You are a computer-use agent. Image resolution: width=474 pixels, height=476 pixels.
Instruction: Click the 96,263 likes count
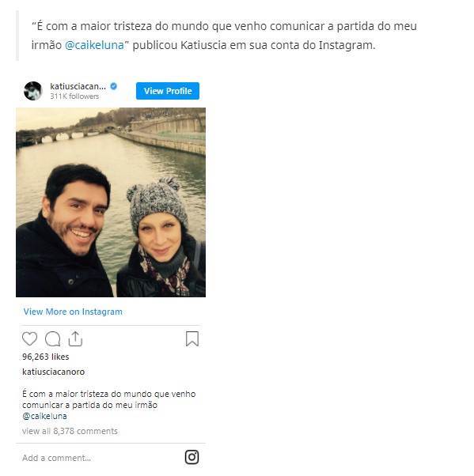tap(46, 357)
